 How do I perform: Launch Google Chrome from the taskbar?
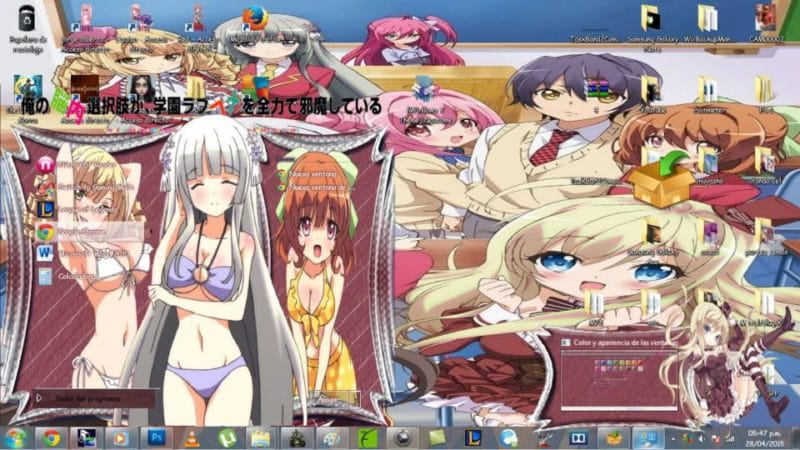click(x=50, y=438)
